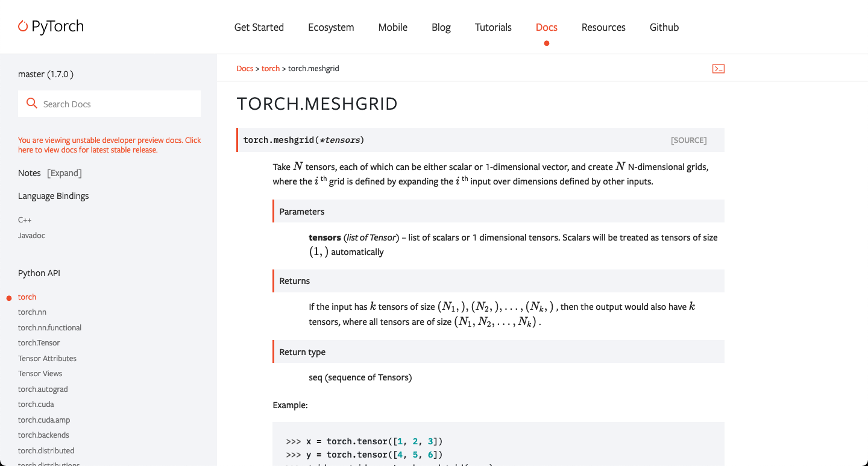
Task: Open torch.cuda in the sidebar
Action: coord(36,404)
